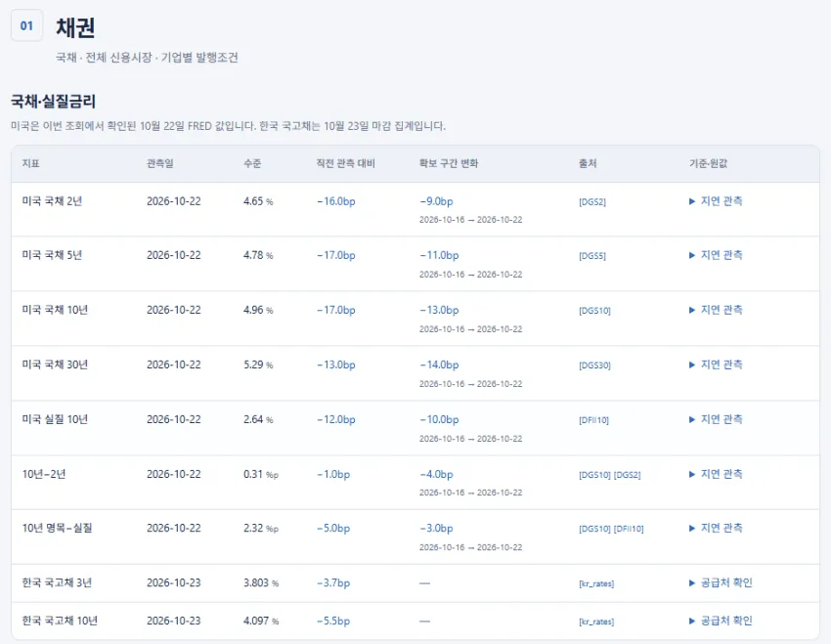Viewport: 831px width, 644px height.
Task: Follow [DGS10] source in 미국 국채 10년 row
Action: click(594, 311)
